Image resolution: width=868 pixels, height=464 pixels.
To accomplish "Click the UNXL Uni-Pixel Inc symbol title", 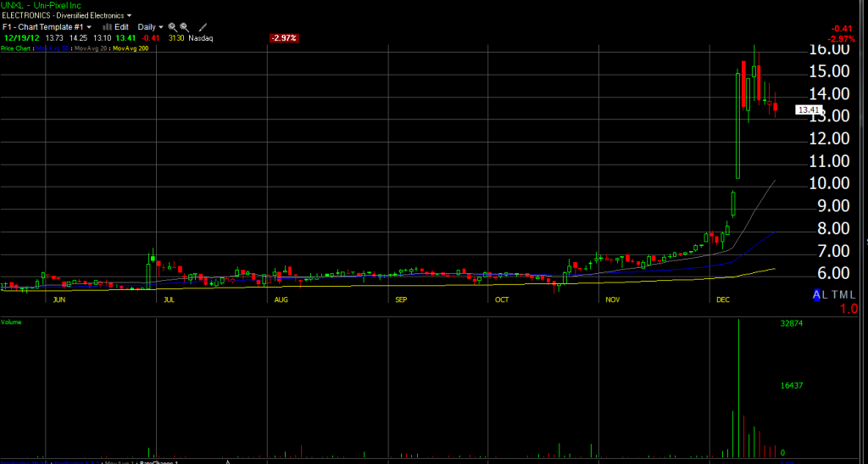I will click(41, 5).
